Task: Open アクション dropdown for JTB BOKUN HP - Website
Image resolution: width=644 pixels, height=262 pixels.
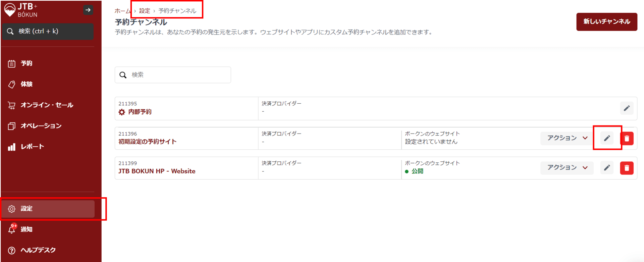Action: (567, 168)
